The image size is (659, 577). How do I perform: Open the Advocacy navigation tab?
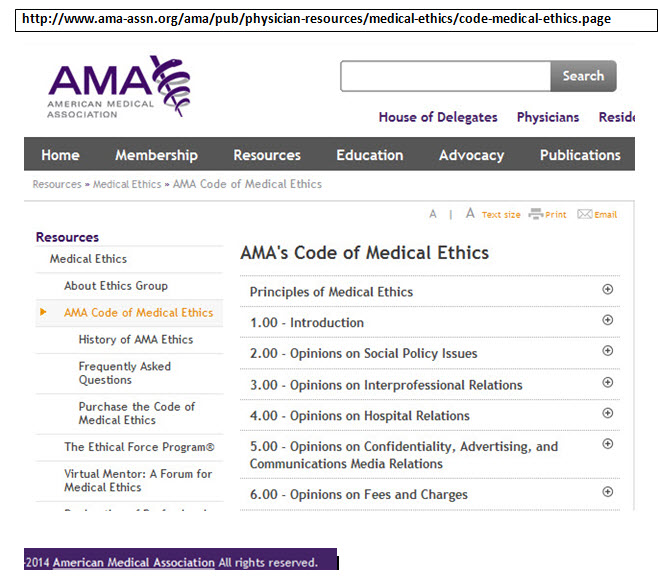[471, 155]
